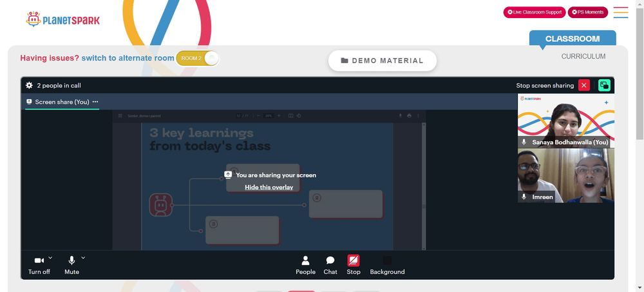Click the folder icon in Demo Material

click(x=345, y=61)
